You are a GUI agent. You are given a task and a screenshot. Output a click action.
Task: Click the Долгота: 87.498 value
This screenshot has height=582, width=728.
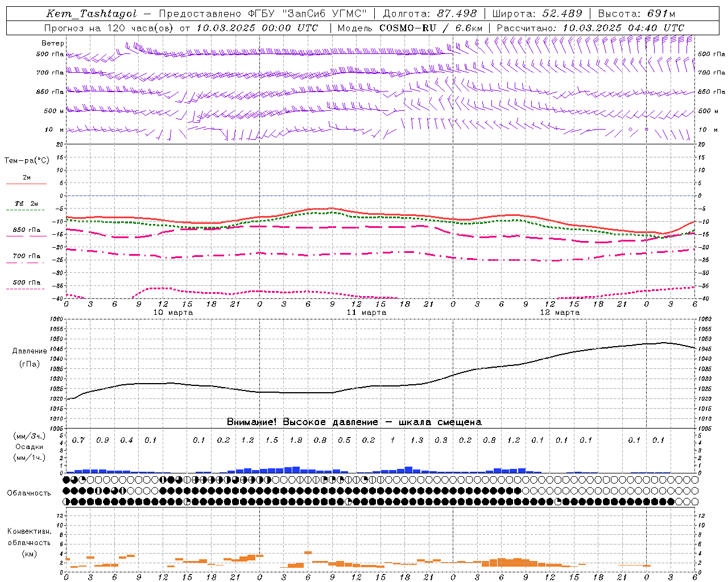click(x=431, y=14)
